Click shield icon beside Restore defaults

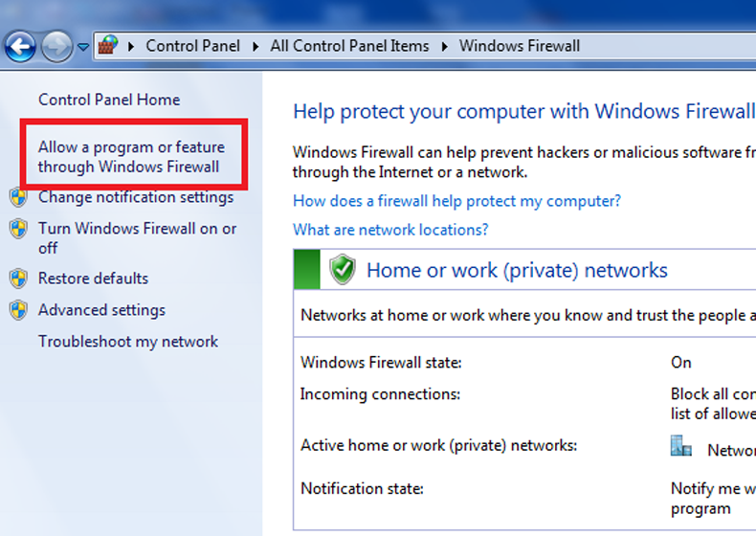18,279
